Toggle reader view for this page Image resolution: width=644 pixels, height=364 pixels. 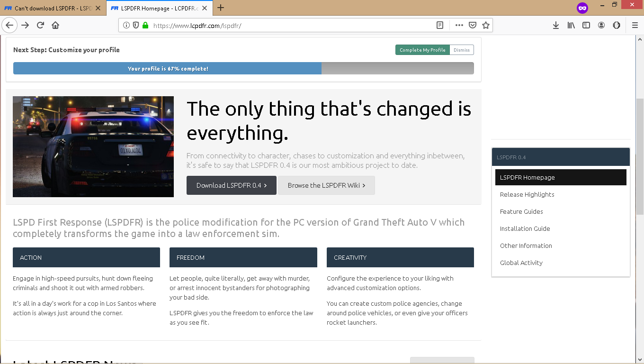[x=440, y=26]
